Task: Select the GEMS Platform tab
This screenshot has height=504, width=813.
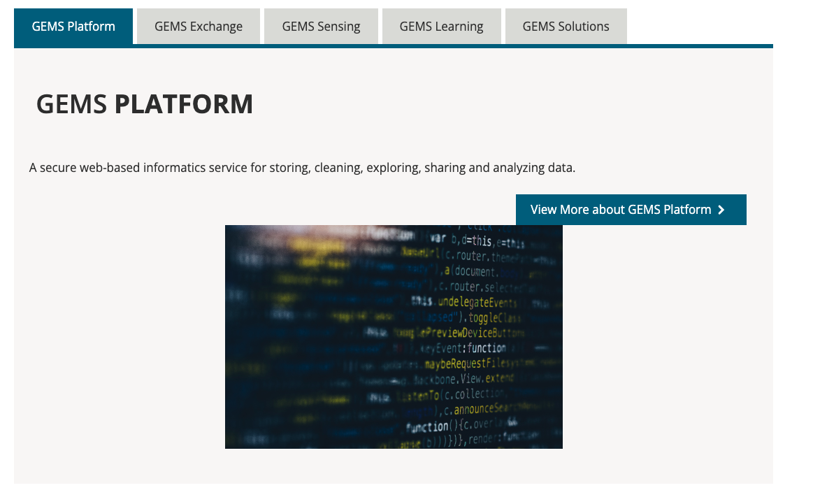Action: coord(73,27)
